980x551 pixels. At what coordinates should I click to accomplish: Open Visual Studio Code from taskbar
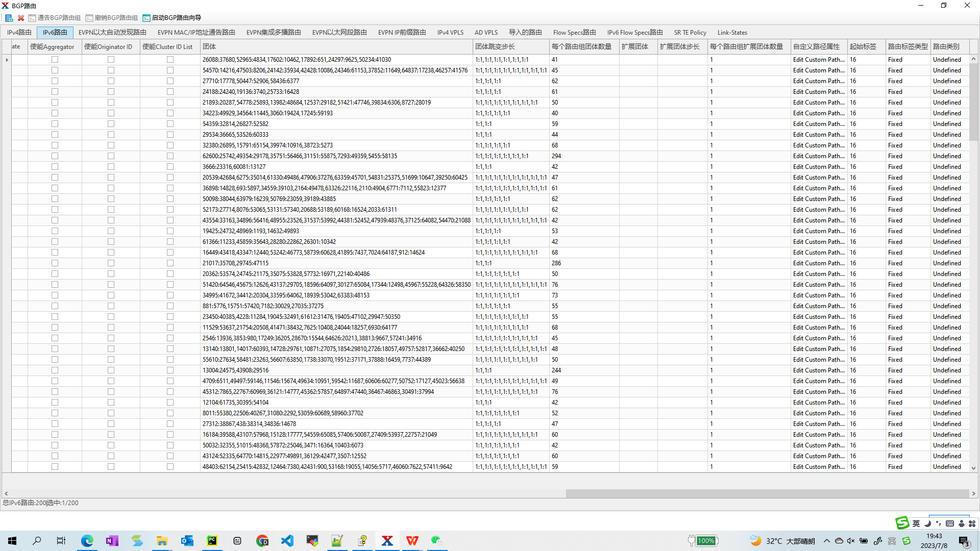click(287, 541)
